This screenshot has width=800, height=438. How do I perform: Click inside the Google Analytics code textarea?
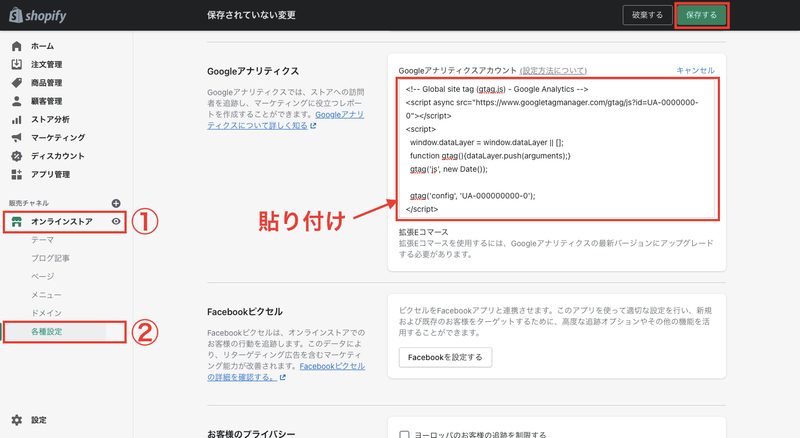(558, 149)
